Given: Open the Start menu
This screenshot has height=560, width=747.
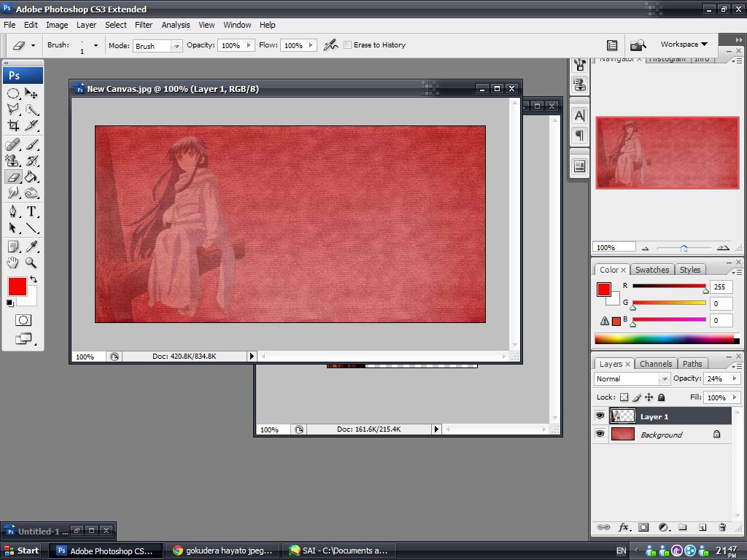Looking at the screenshot, I should [x=21, y=551].
